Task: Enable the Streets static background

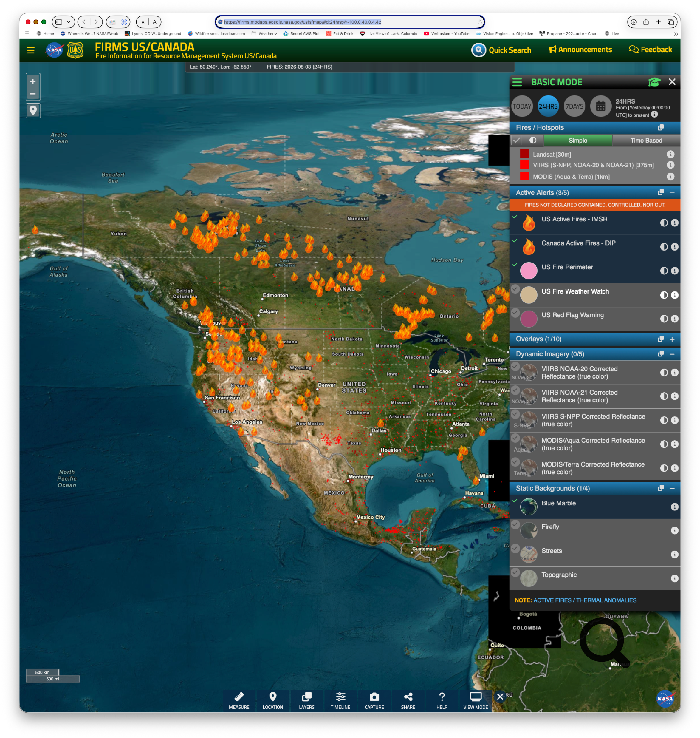Action: click(515, 548)
